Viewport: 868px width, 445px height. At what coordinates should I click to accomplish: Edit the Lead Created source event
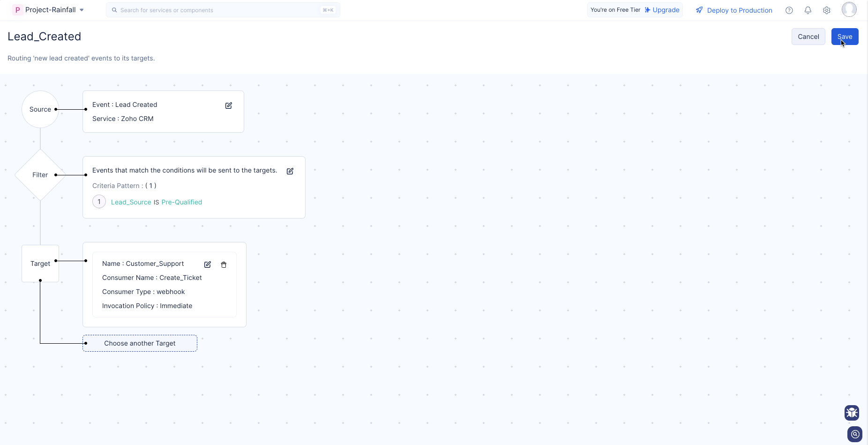229,106
